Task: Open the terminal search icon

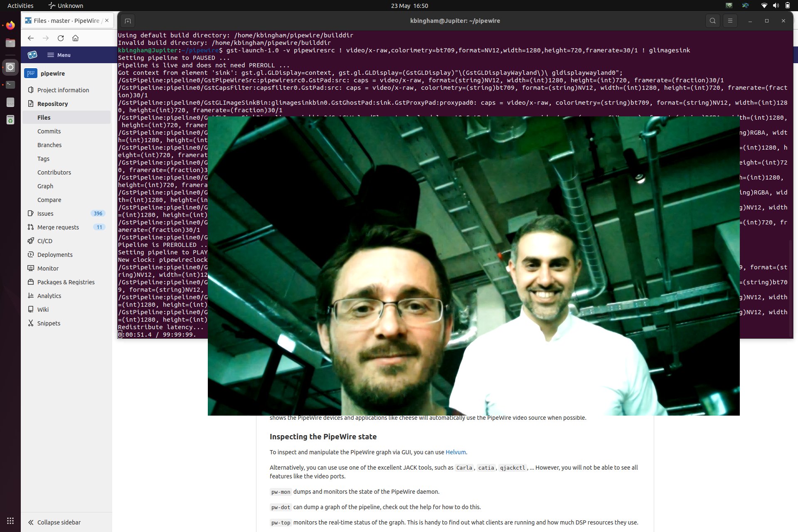Action: pos(712,21)
